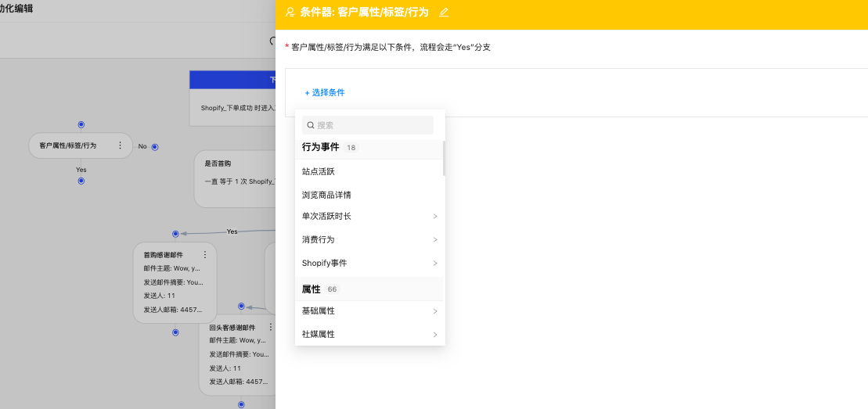
Task: Open the three-dot menu on the 首购感谢邮件 node
Action: [205, 255]
